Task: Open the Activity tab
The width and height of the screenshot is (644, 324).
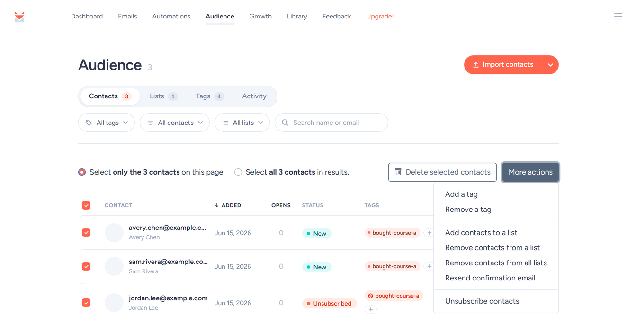Action: click(x=254, y=96)
